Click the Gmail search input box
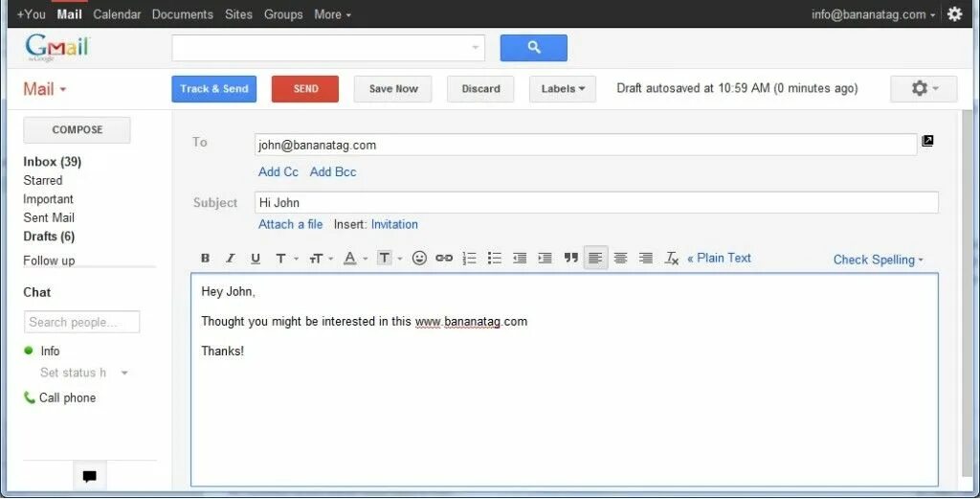Viewport: 980px width, 499px height. [328, 48]
